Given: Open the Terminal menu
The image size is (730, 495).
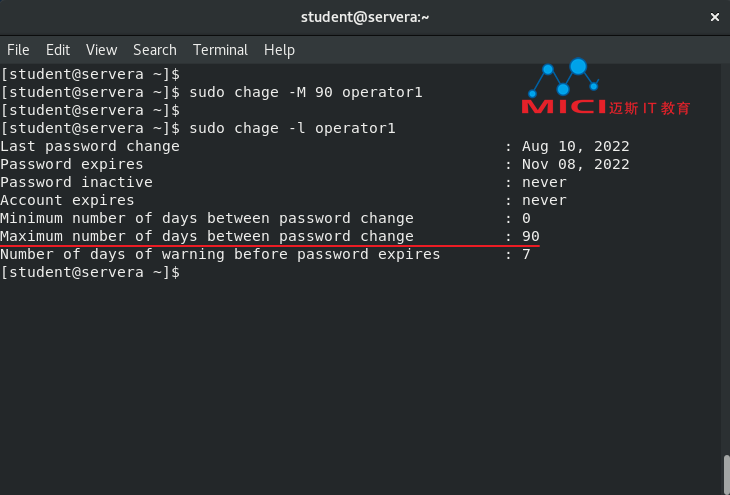Looking at the screenshot, I should coord(221,50).
